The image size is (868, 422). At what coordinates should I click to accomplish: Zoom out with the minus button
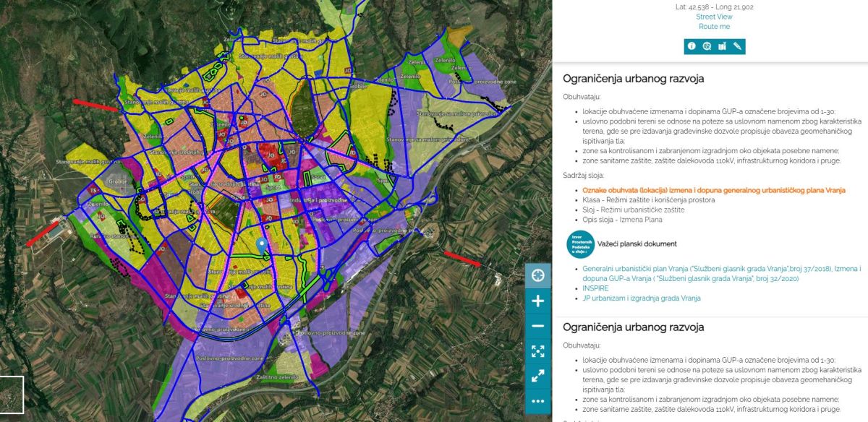(x=537, y=326)
